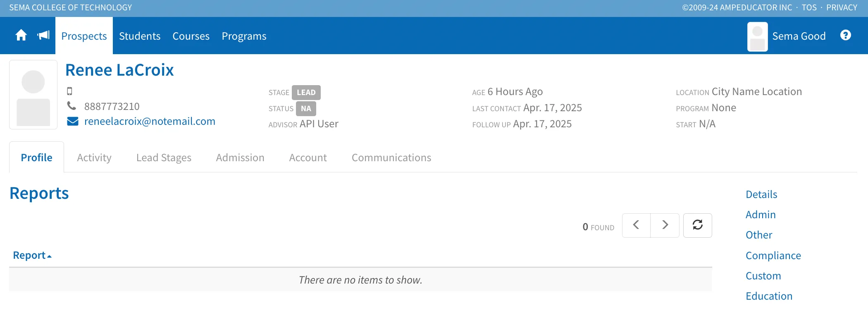The width and height of the screenshot is (868, 310).
Task: Open the Education section link
Action: pyautogui.click(x=769, y=296)
